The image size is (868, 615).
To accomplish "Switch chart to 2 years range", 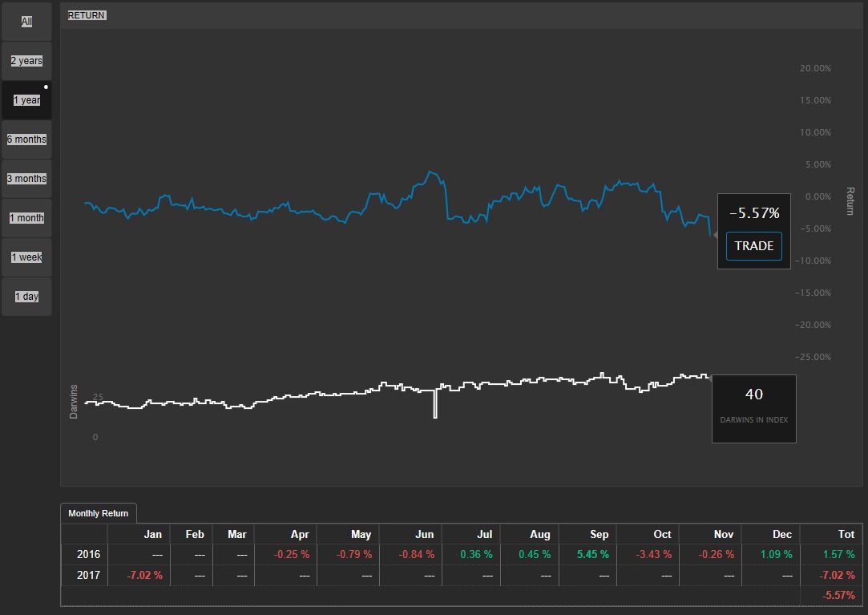I will click(26, 61).
